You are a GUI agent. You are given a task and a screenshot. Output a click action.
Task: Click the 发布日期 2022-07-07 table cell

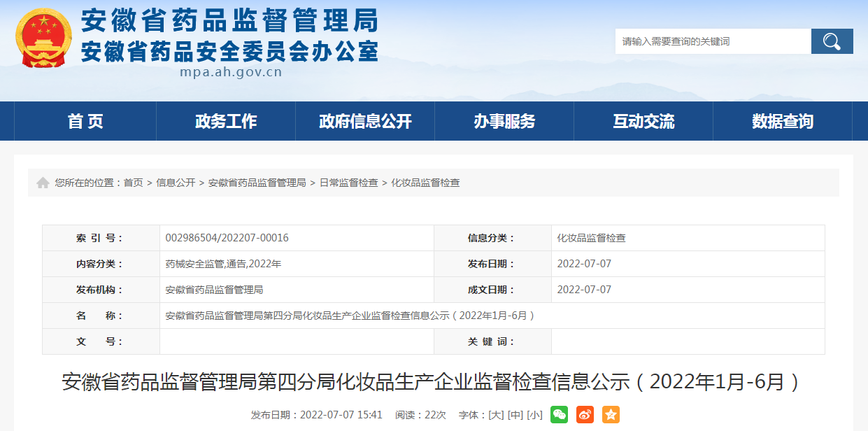[x=688, y=264]
